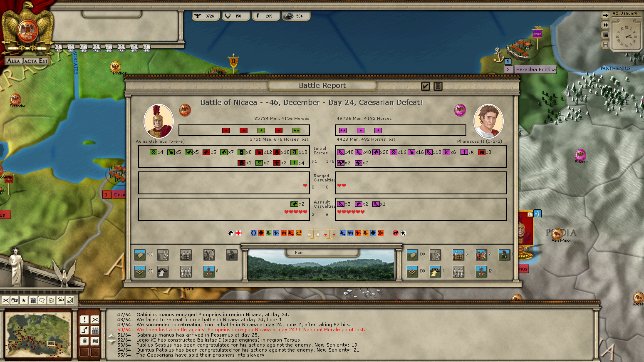
Task: Toggle the crossed swords message filter
Action: click(x=95, y=320)
